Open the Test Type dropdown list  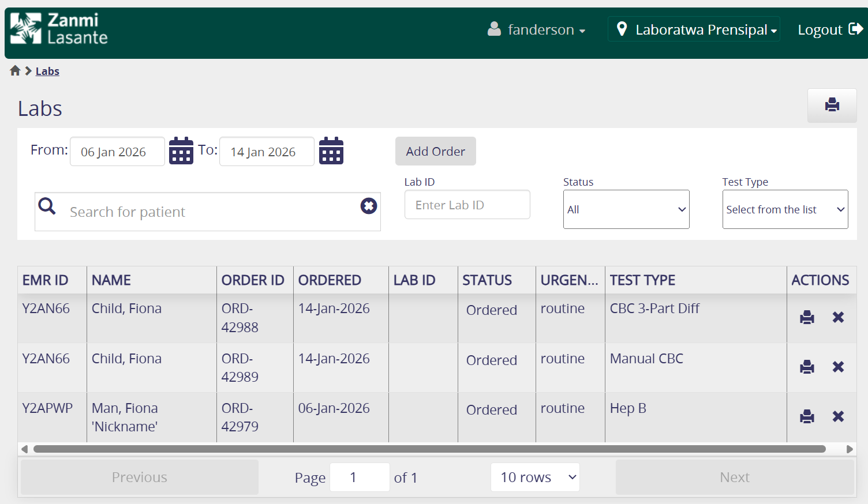pos(784,209)
